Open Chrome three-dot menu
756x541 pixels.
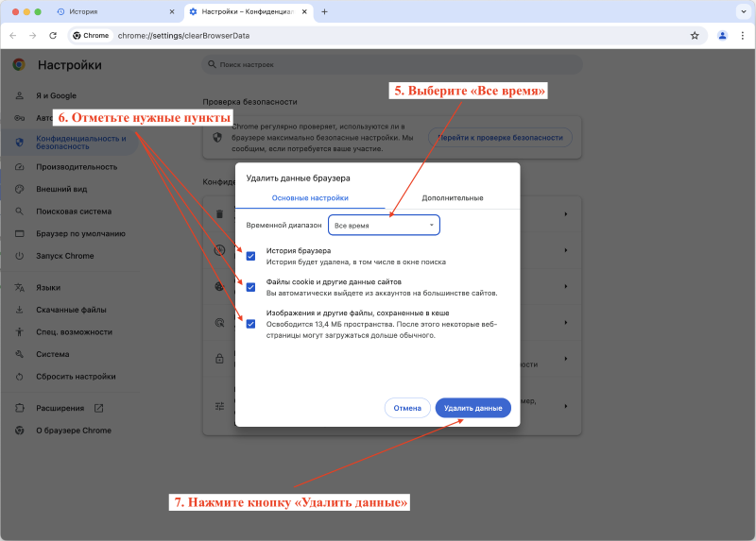coord(743,36)
